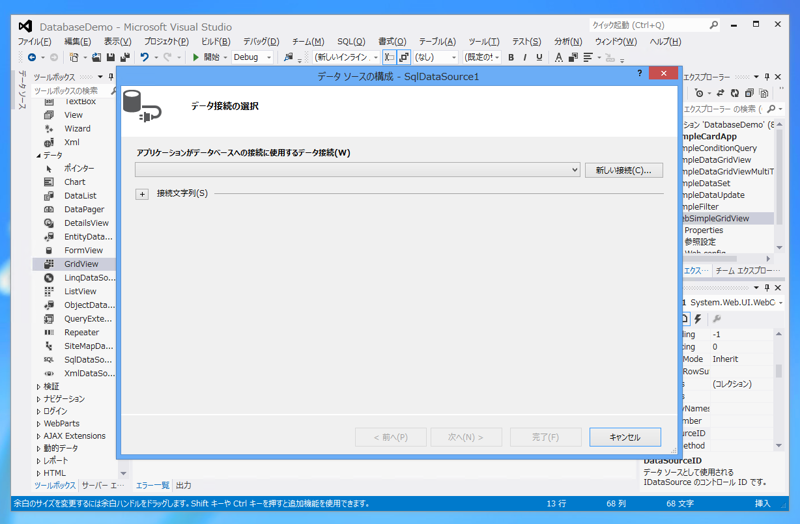The height and width of the screenshot is (524, 800).
Task: Click the Find in Files toolbar icon
Action: 288,57
